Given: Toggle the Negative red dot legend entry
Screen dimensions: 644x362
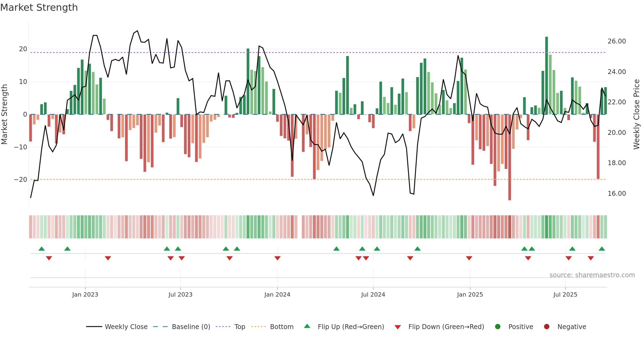Looking at the screenshot, I should [565, 327].
